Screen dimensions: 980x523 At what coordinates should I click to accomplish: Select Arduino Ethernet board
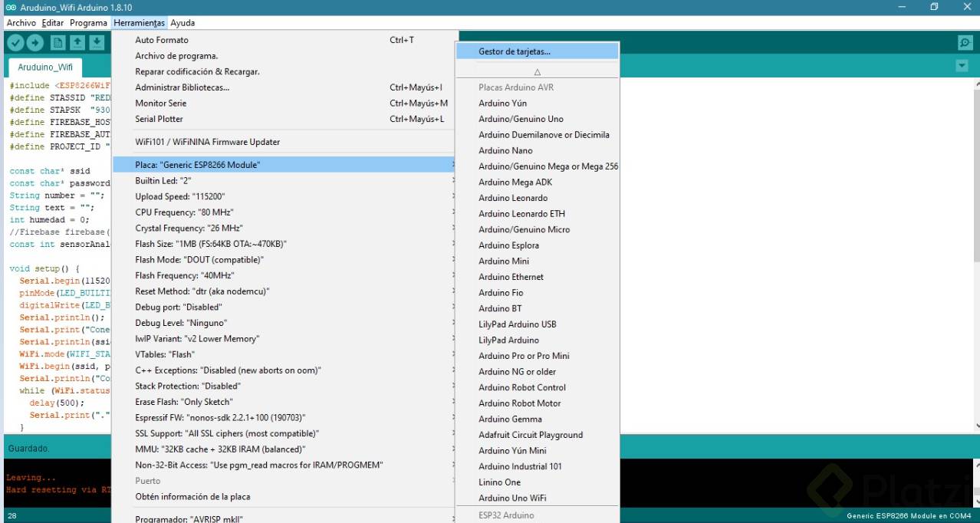pyautogui.click(x=537, y=276)
